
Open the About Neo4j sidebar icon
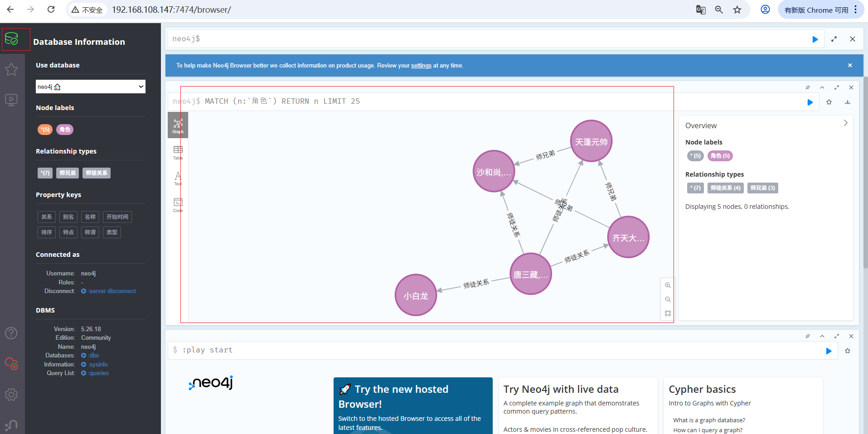[11, 425]
